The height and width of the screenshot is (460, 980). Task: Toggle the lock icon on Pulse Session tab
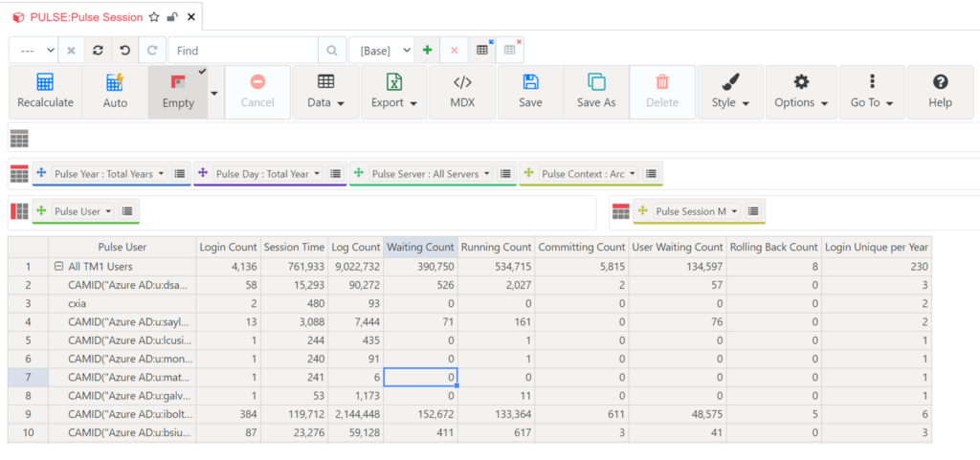[x=171, y=17]
